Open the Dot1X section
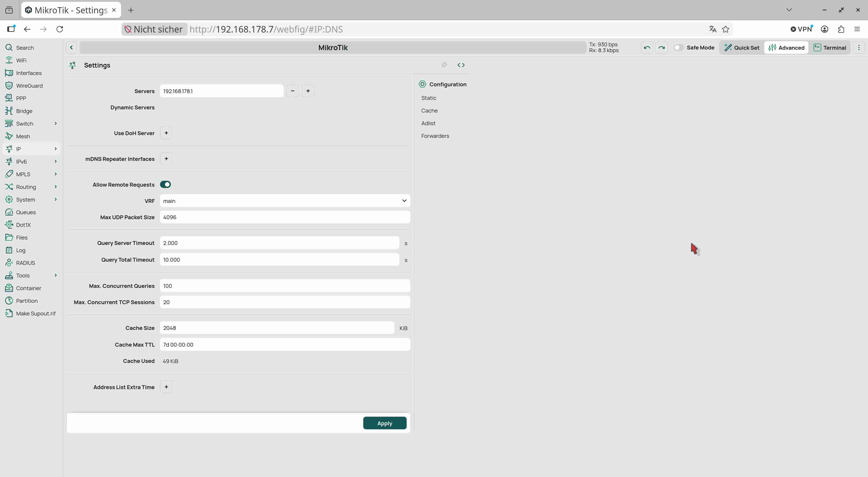 point(23,225)
